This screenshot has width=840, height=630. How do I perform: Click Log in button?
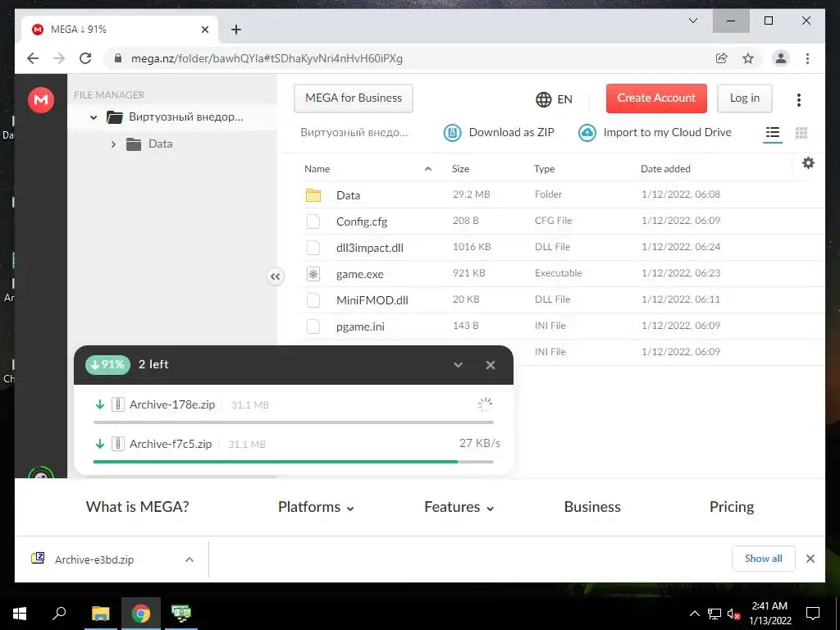pyautogui.click(x=745, y=98)
